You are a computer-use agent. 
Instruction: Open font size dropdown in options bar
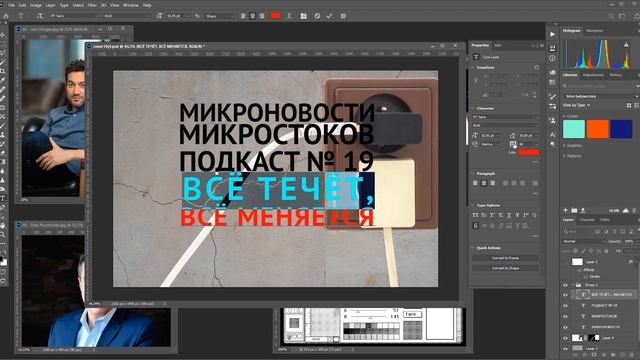pyautogui.click(x=177, y=16)
